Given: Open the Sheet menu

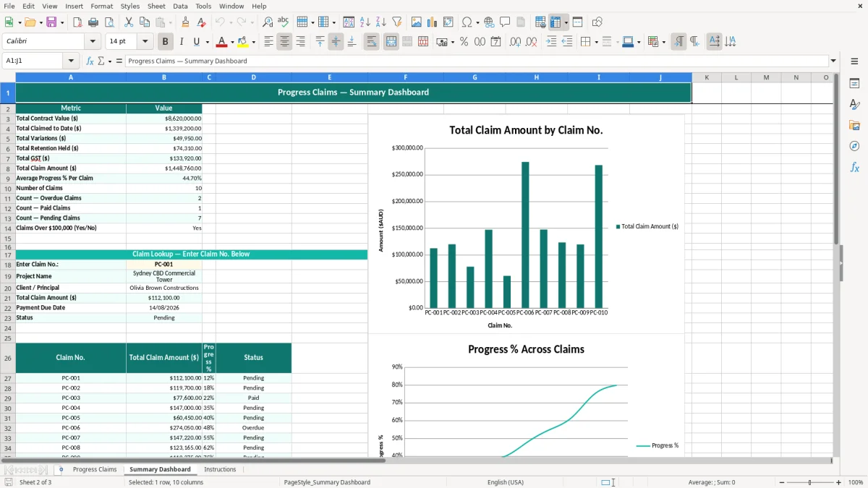Looking at the screenshot, I should (156, 6).
